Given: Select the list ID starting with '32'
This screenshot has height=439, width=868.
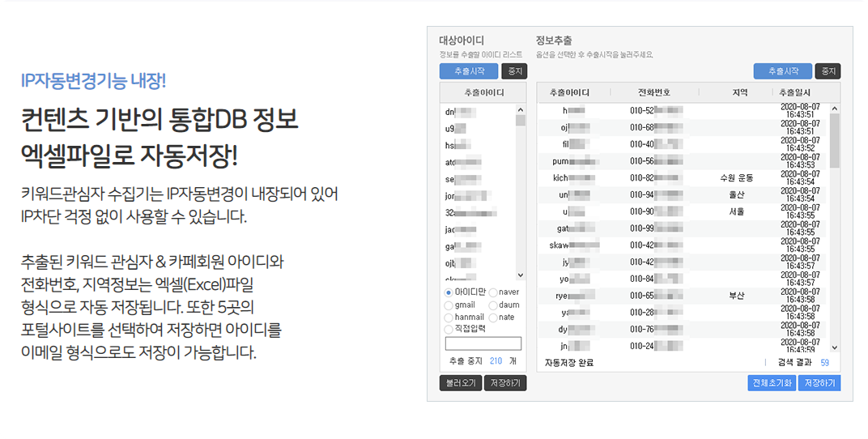Looking at the screenshot, I should tap(470, 212).
